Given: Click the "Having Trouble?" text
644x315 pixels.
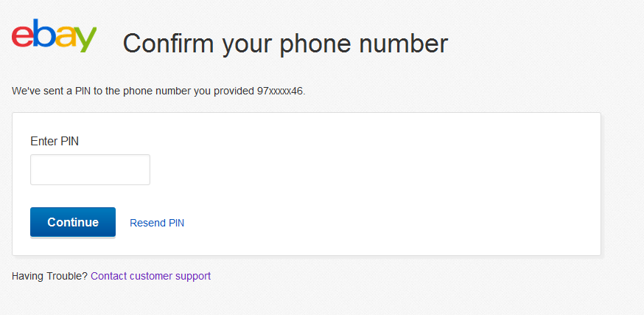Looking at the screenshot, I should [49, 276].
